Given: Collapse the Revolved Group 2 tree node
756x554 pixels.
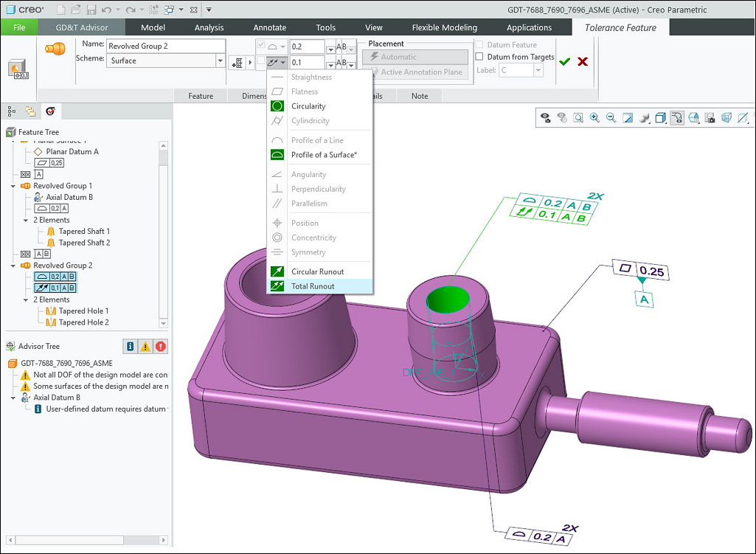Looking at the screenshot, I should coord(13,266).
